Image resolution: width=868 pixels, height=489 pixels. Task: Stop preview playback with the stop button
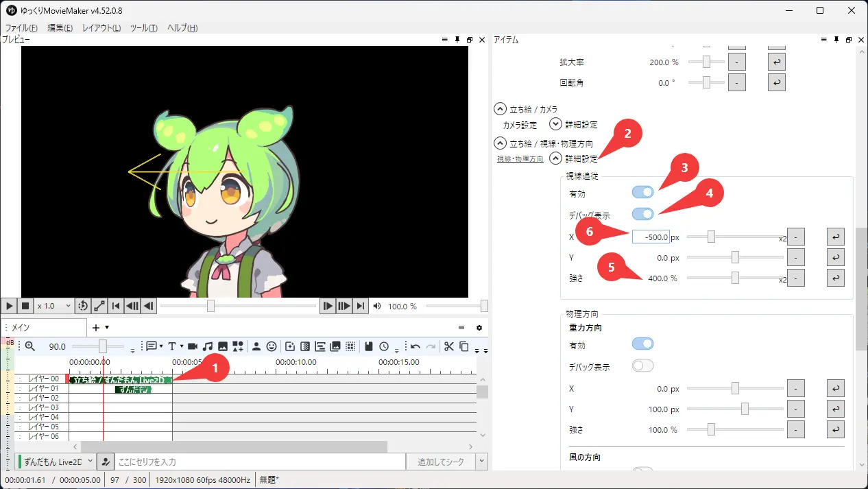coord(26,306)
